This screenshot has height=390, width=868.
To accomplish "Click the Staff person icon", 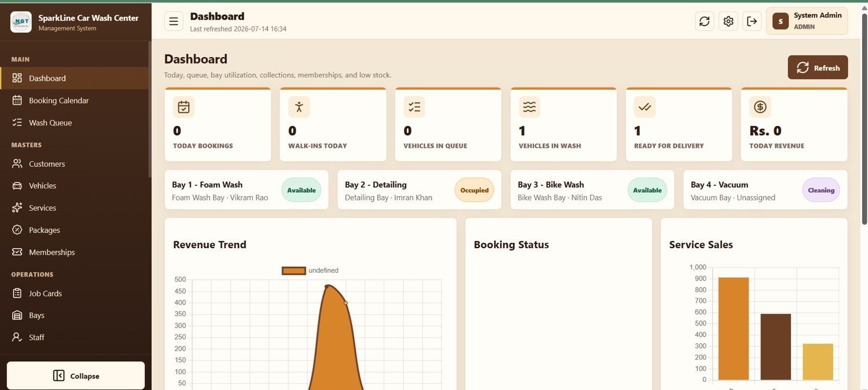I will [17, 337].
